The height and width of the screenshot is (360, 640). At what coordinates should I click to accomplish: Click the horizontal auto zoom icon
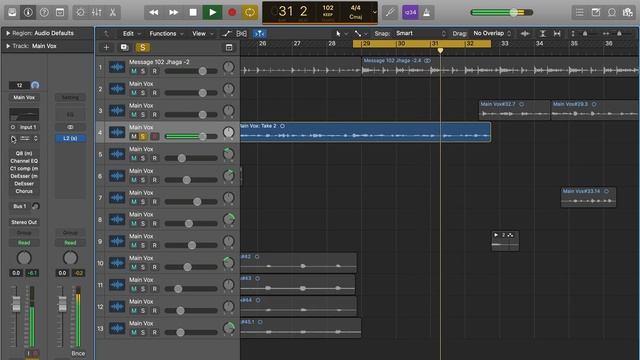[x=557, y=33]
